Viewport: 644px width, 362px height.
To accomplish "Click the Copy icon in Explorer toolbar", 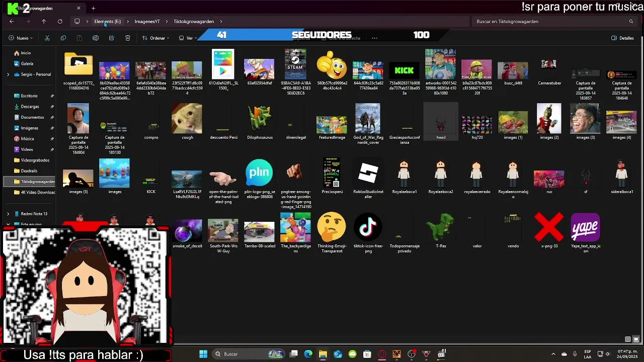I will coord(63,38).
